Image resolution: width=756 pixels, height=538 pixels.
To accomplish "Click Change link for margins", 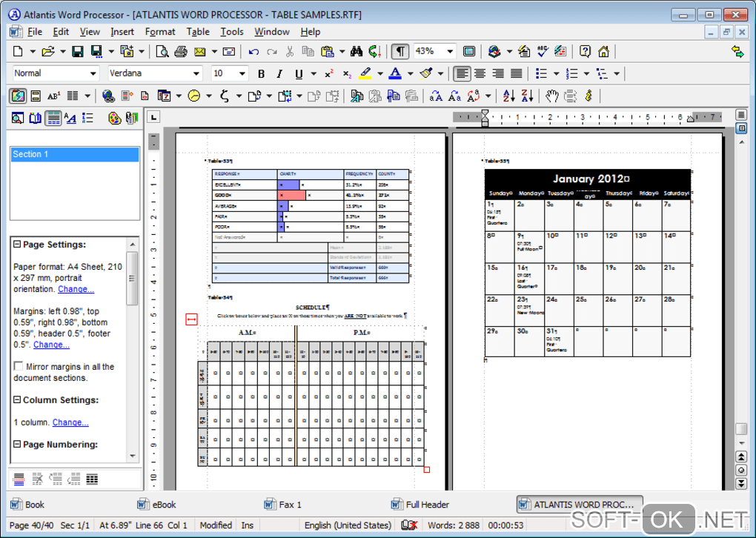I will click(51, 345).
